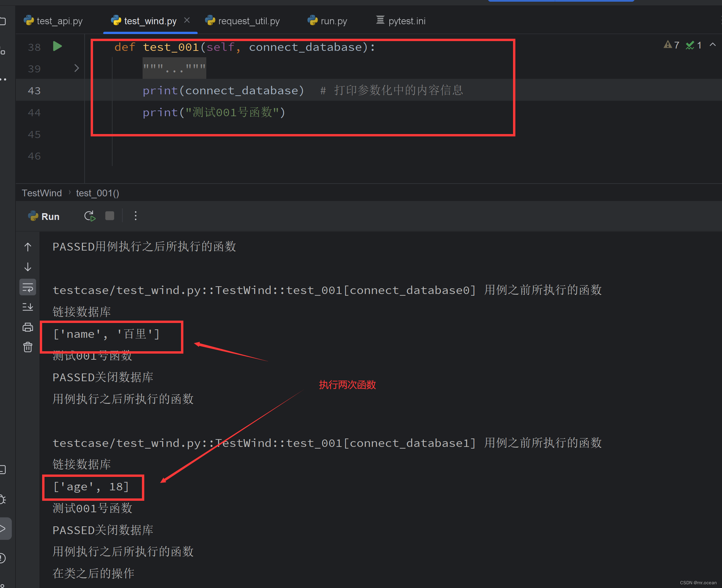Open the Run toolbar more options menu
722x588 pixels.
136,216
